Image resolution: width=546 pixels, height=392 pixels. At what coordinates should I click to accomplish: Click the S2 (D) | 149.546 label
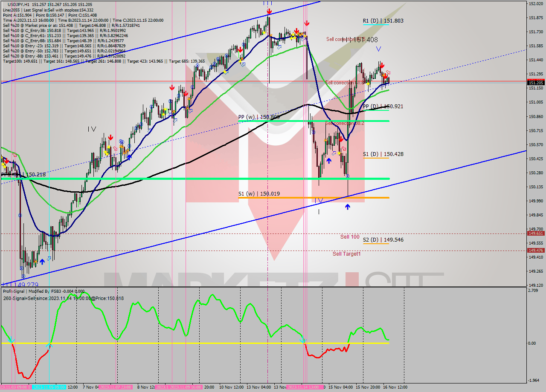coord(383,239)
